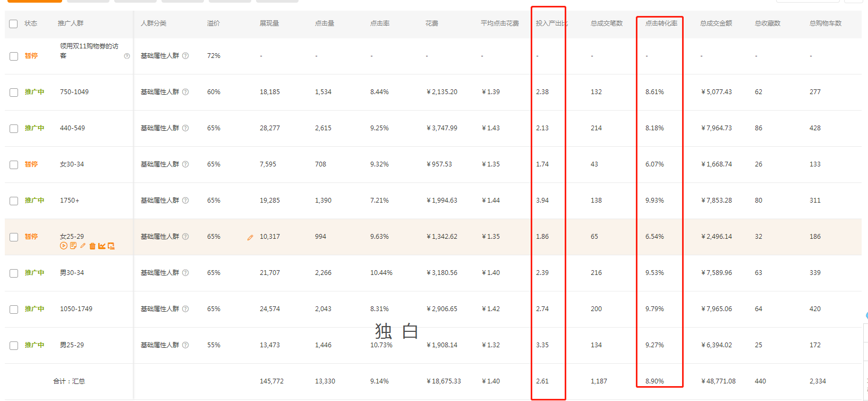868x401 pixels.
Task: Sort by the 平均点击花费 column header
Action: click(x=500, y=23)
